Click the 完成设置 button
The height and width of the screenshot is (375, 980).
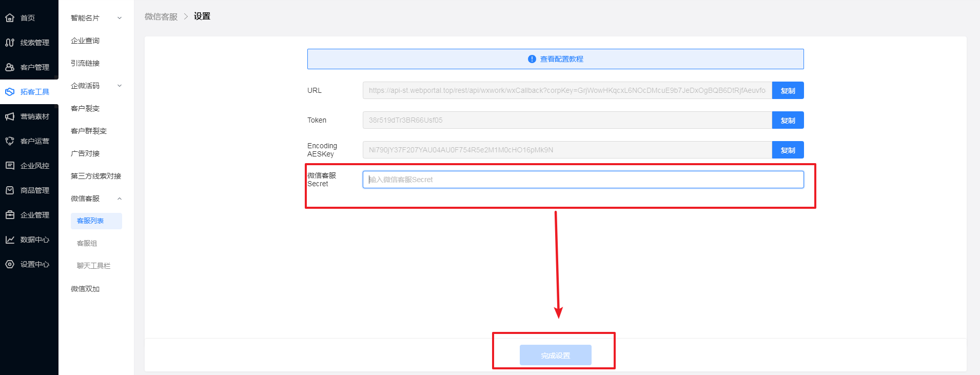click(x=556, y=355)
